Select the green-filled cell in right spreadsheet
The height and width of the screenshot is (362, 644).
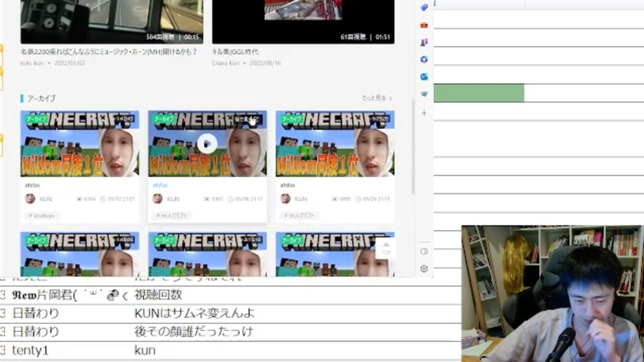pyautogui.click(x=479, y=93)
